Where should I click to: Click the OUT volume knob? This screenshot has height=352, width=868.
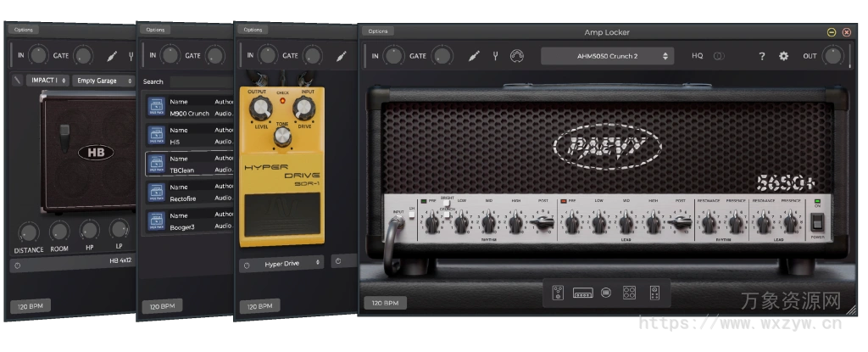(833, 56)
